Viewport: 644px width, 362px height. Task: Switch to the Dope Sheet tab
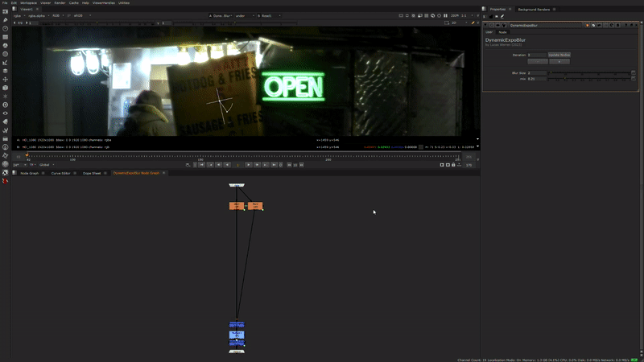point(92,173)
